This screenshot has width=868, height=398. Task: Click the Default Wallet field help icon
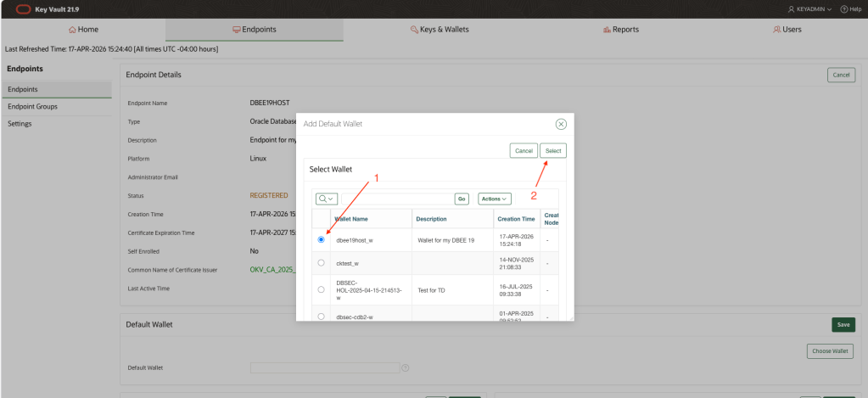click(x=406, y=367)
